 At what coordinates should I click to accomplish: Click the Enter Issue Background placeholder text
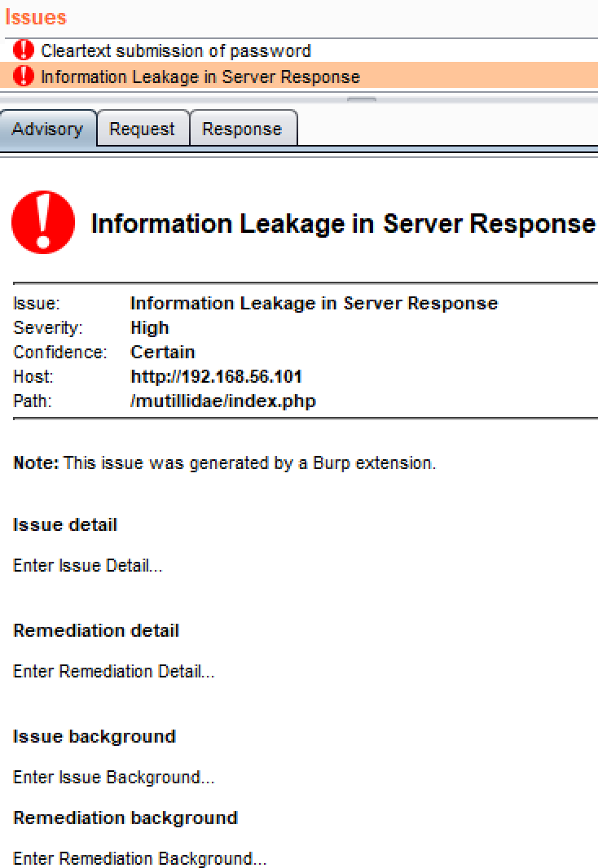[113, 777]
